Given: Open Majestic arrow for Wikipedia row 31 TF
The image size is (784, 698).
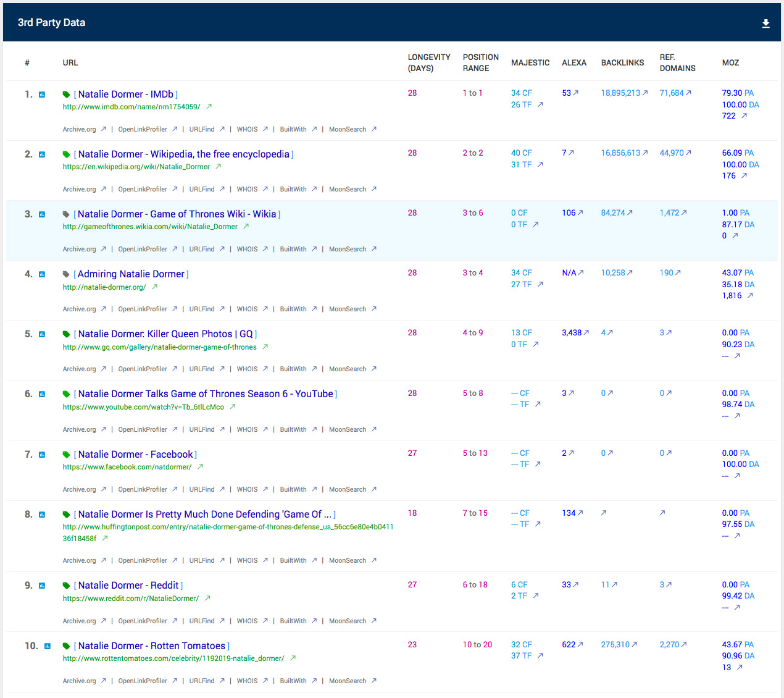Looking at the screenshot, I should [x=540, y=164].
